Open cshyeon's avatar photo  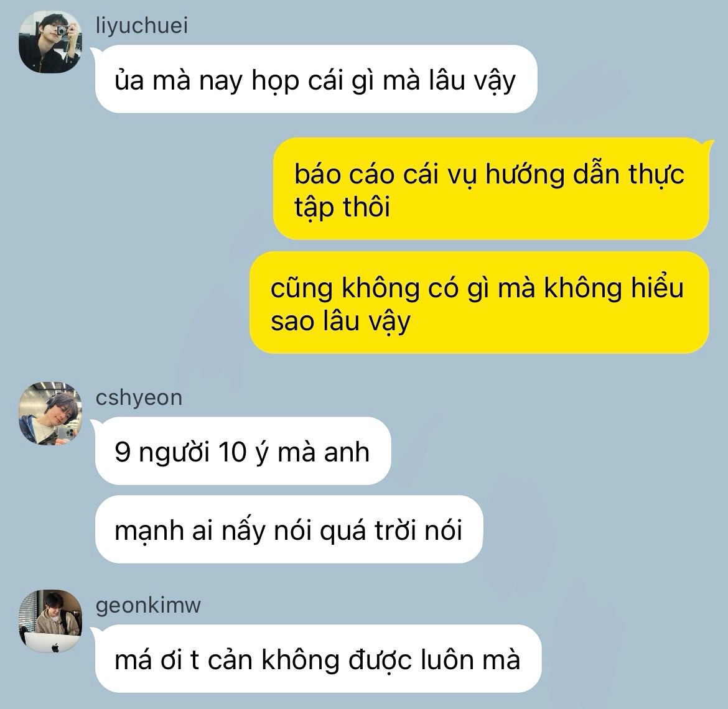(50, 414)
